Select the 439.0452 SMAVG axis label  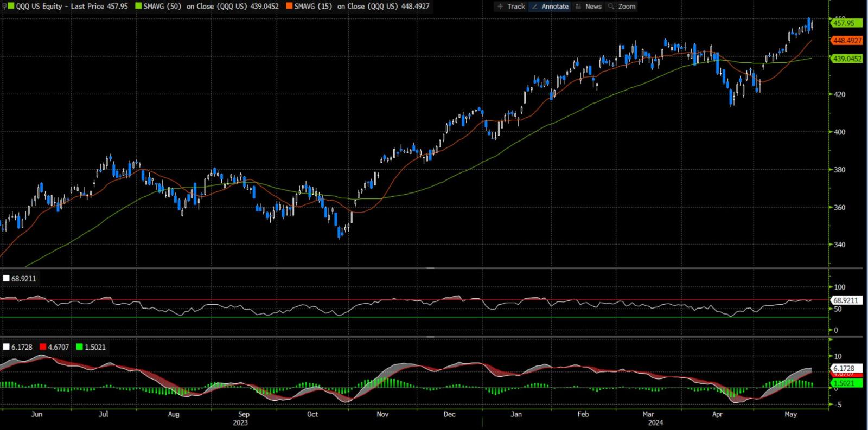pos(846,59)
